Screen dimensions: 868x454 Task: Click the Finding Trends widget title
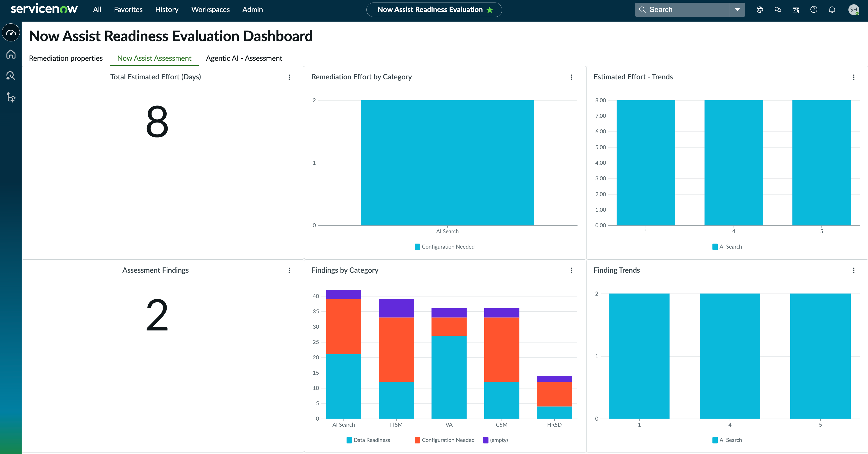tap(617, 270)
